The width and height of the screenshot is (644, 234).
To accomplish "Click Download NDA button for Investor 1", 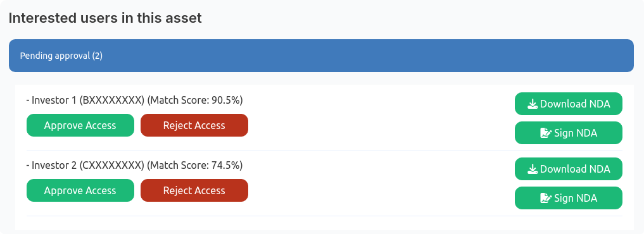I will tap(569, 104).
